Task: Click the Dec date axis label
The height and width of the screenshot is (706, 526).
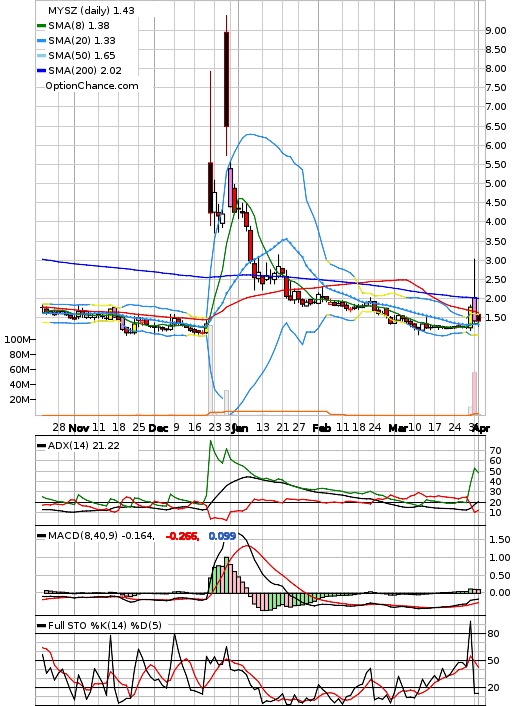Action: (159, 428)
